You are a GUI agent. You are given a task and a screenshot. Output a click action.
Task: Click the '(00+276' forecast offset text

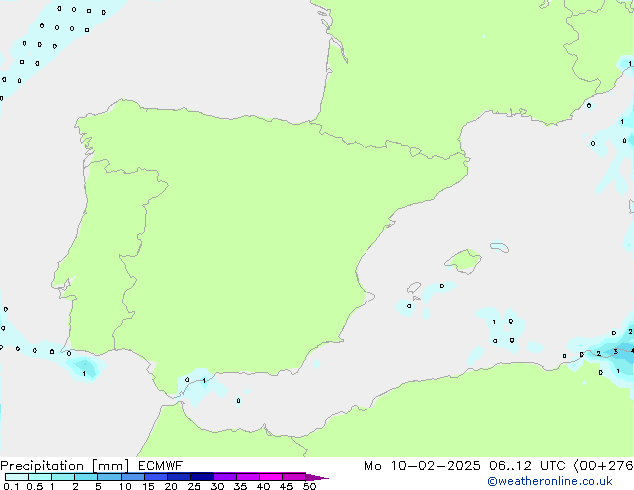[x=603, y=466]
